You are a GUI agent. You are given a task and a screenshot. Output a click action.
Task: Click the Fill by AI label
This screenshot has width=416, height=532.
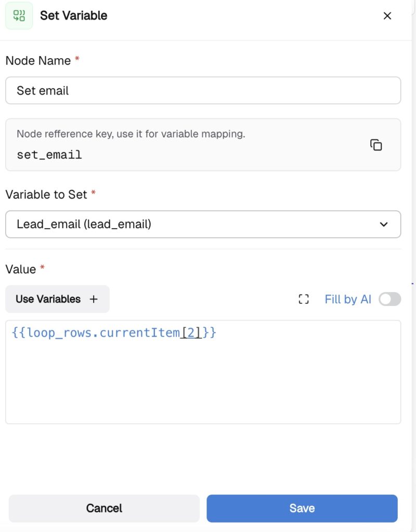tap(347, 299)
